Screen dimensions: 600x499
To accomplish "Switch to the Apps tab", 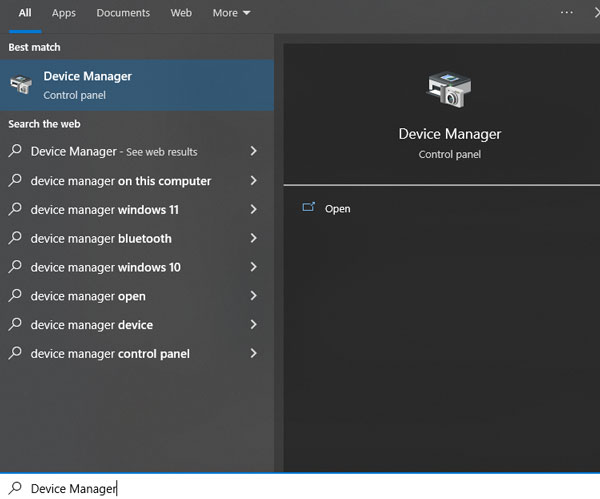I will tap(64, 13).
